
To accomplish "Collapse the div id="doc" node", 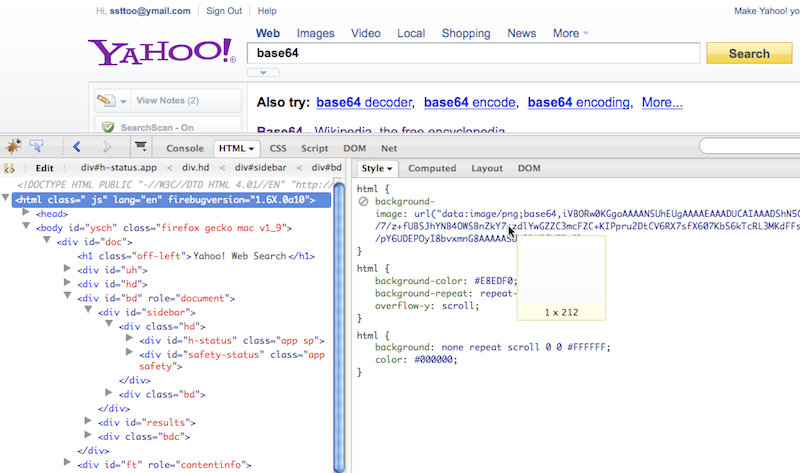I will pos(47,240).
